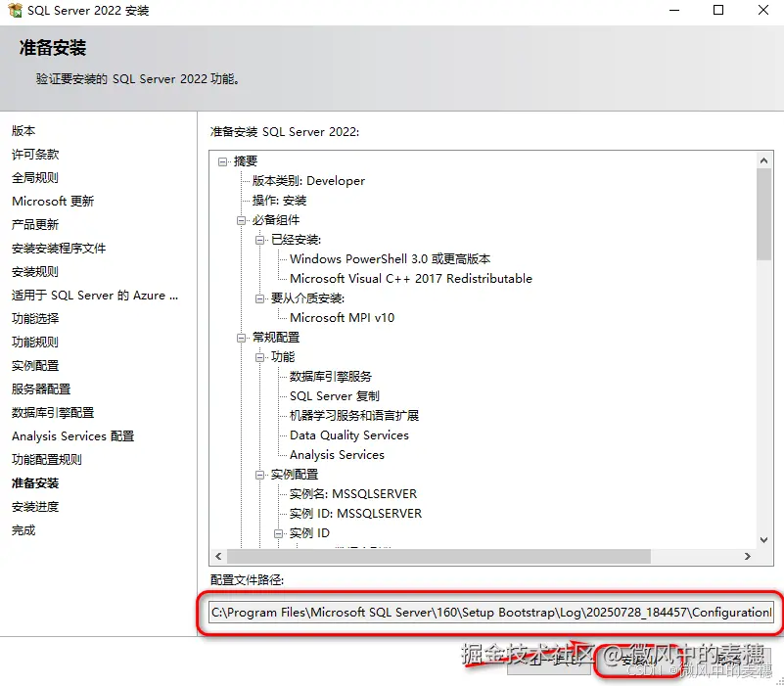
Task: Click 服务器配置 in the steps list
Action: 41,389
